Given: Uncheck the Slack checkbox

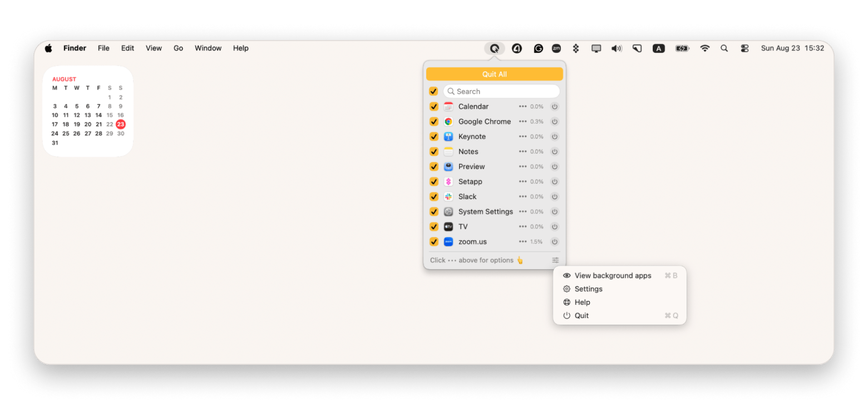Looking at the screenshot, I should (433, 197).
